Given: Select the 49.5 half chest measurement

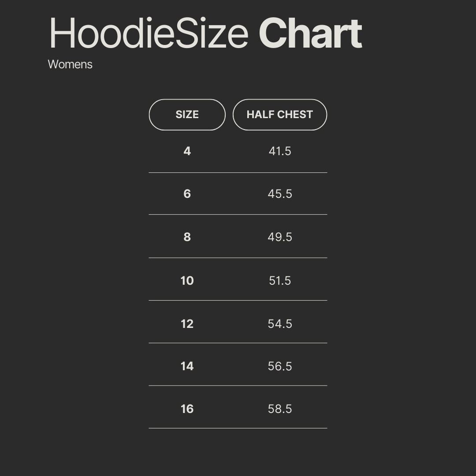Looking at the screenshot, I should (x=280, y=237).
